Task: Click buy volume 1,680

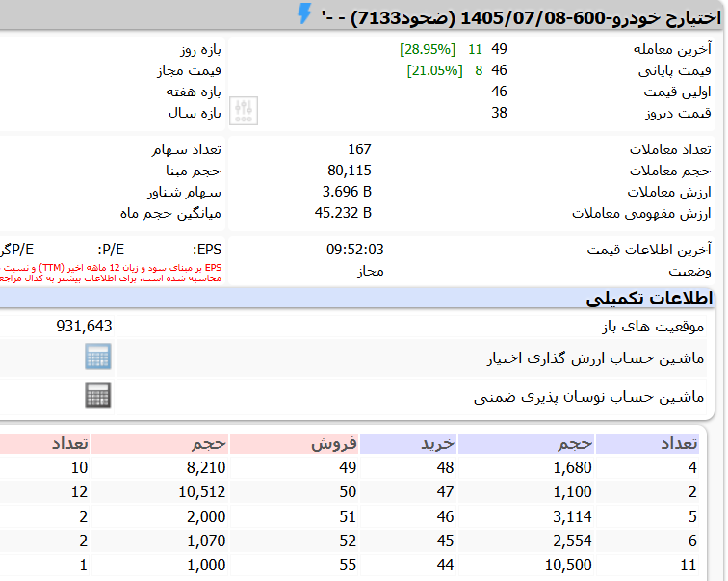Action: point(572,467)
